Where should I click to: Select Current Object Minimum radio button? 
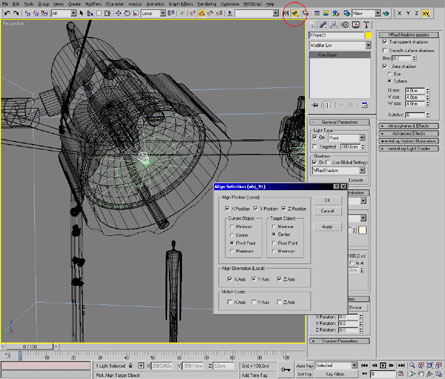pos(232,227)
